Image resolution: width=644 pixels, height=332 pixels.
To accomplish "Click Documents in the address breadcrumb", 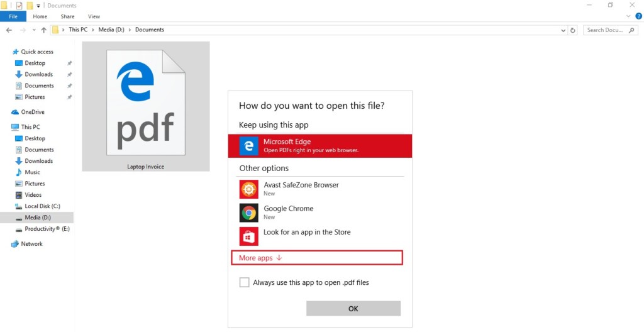I will tap(150, 30).
